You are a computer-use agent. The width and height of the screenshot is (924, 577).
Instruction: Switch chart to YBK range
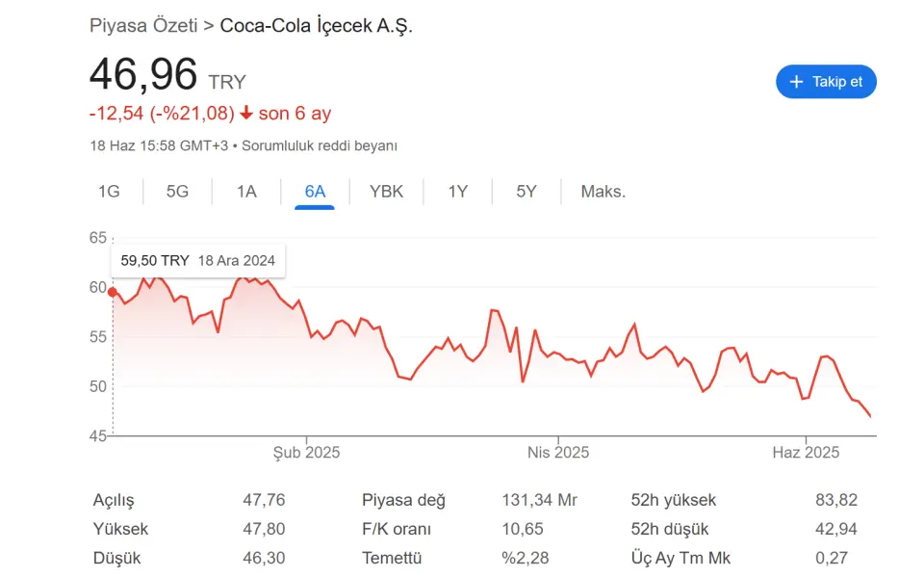[386, 192]
